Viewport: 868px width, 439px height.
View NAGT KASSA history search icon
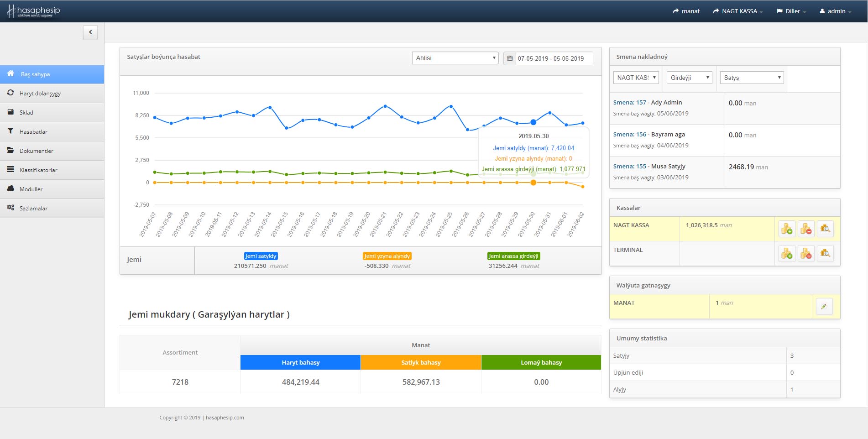[825, 229]
